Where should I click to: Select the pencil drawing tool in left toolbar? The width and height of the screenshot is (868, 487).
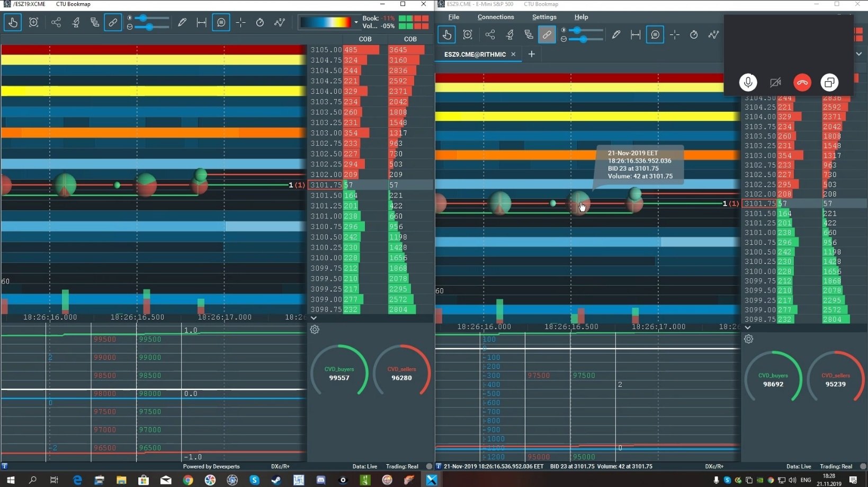[x=182, y=22]
